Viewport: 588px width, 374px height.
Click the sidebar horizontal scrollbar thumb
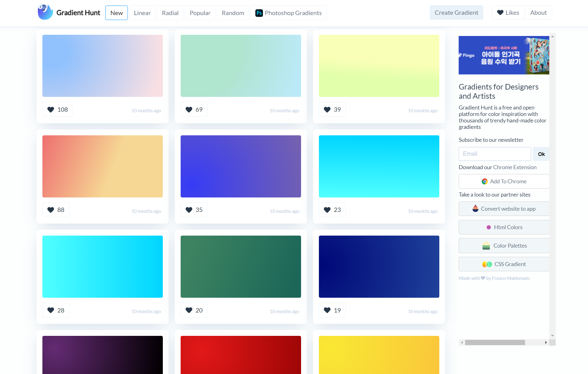[x=495, y=342]
